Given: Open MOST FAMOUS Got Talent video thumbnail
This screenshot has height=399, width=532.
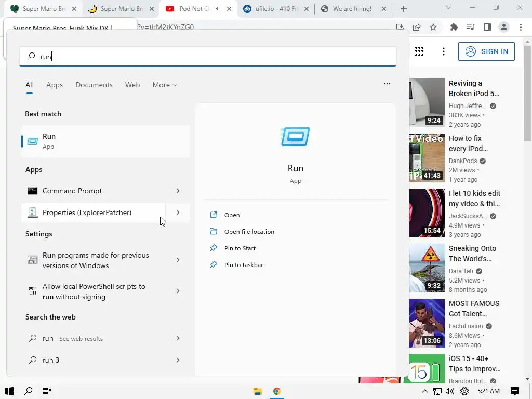Looking at the screenshot, I should coord(427,323).
